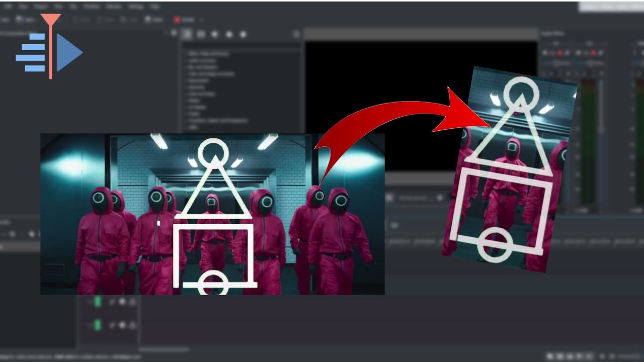Viewport: 644px width, 362px height.
Task: Select the highlighted main effects view icon
Action: [187, 34]
